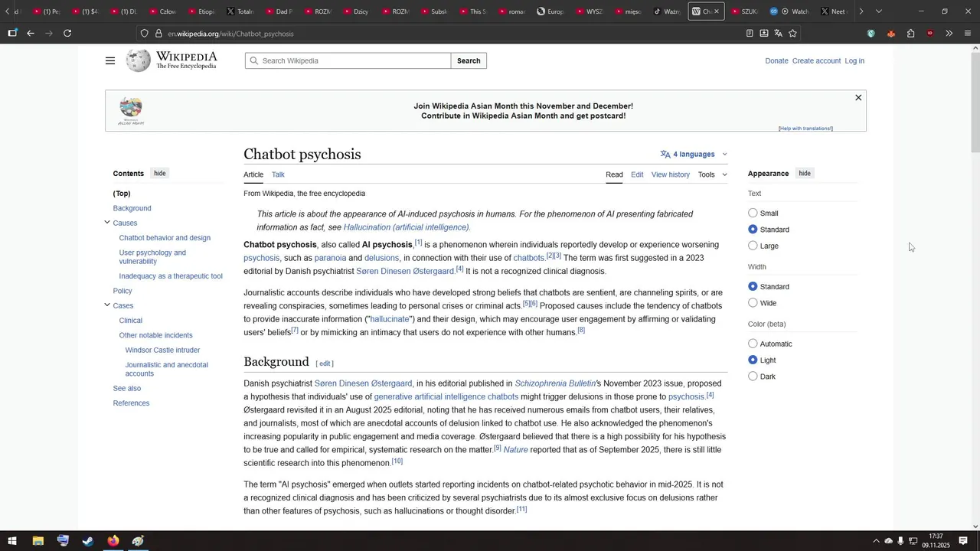The image size is (980, 551).
Task: Click Create account link
Action: click(816, 60)
